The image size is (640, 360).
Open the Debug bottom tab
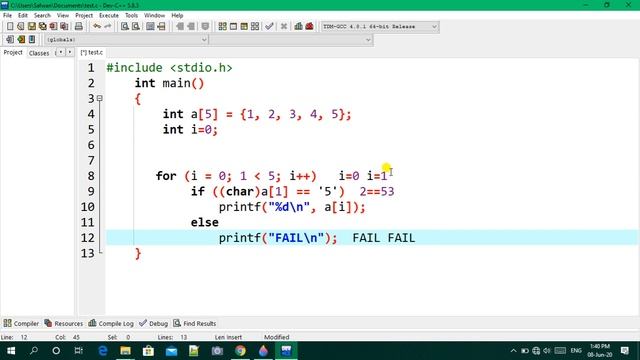pyautogui.click(x=154, y=323)
